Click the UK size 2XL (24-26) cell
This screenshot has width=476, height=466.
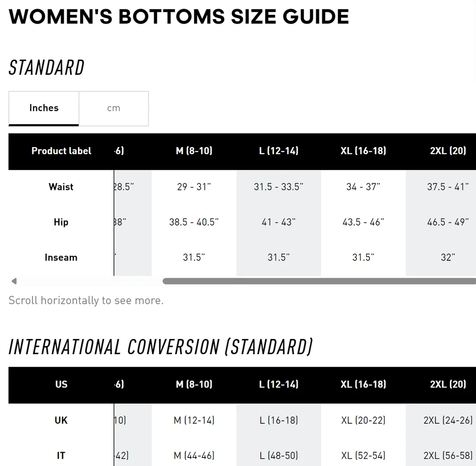tap(448, 420)
